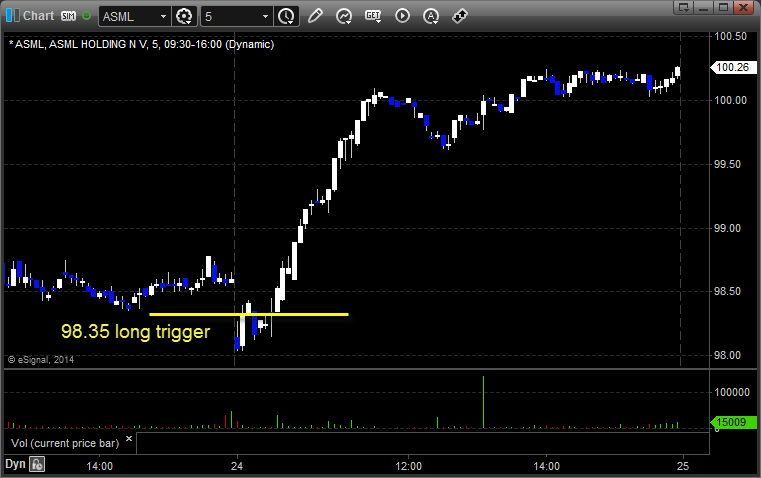The width and height of the screenshot is (761, 478).
Task: Click the 12:00 time axis label
Action: tap(409, 466)
